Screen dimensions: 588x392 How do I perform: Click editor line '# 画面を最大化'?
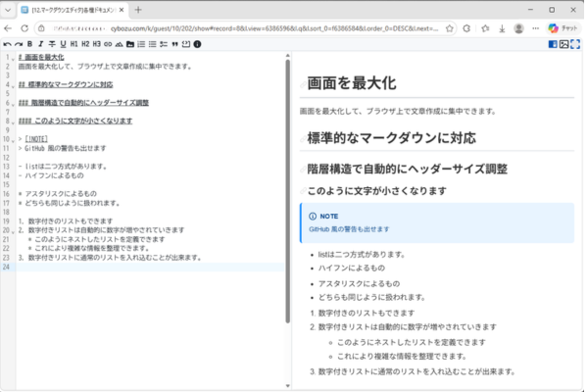coord(41,58)
